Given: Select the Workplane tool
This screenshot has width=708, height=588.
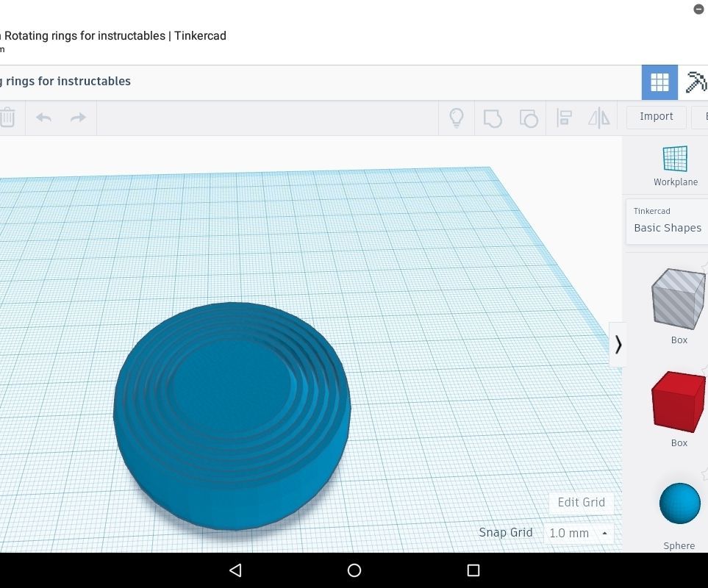Looking at the screenshot, I should [x=676, y=165].
